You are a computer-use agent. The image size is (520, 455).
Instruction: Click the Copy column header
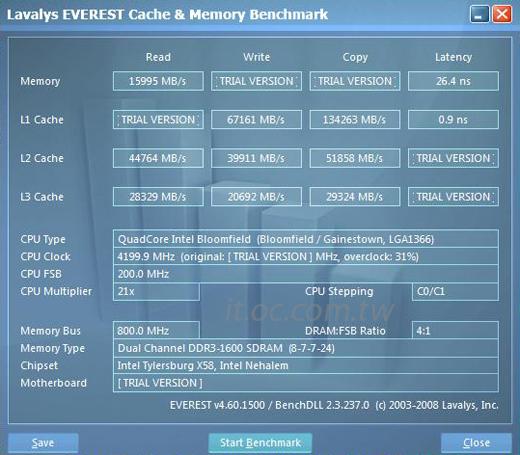point(355,57)
